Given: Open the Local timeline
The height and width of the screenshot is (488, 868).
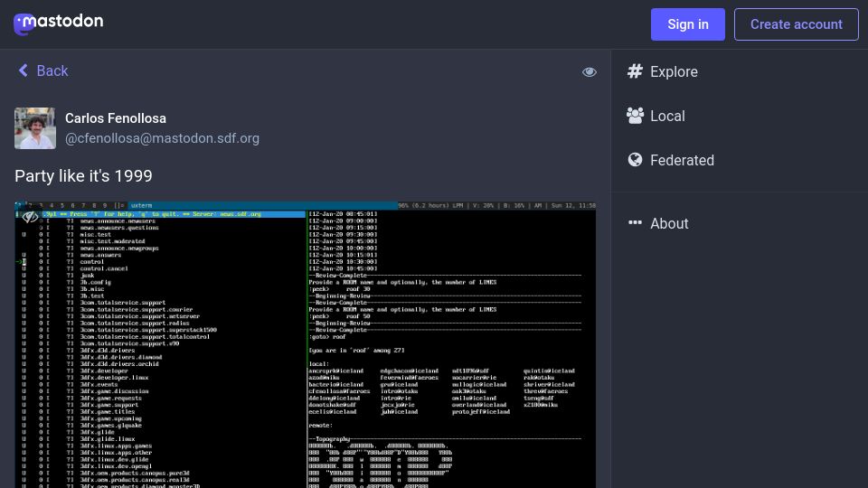Looking at the screenshot, I should 656,117.
